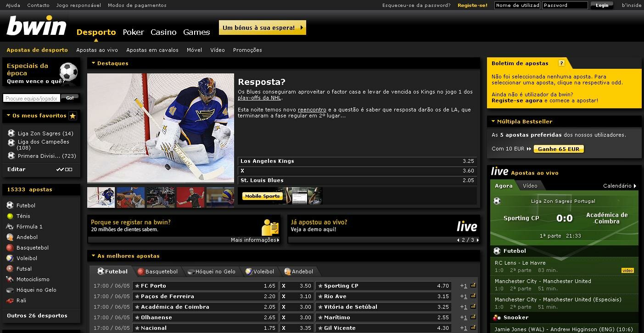Open Hóquei no Gelo in sidebar list

tap(36, 290)
